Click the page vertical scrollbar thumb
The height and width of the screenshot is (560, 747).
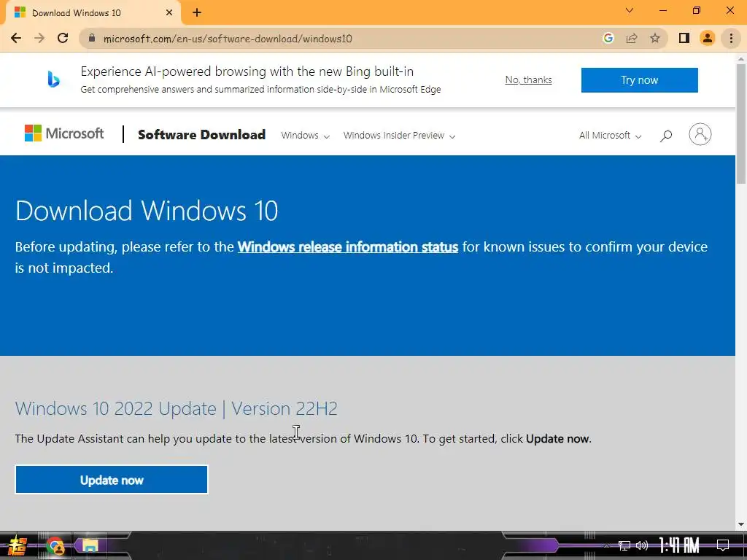click(741, 124)
